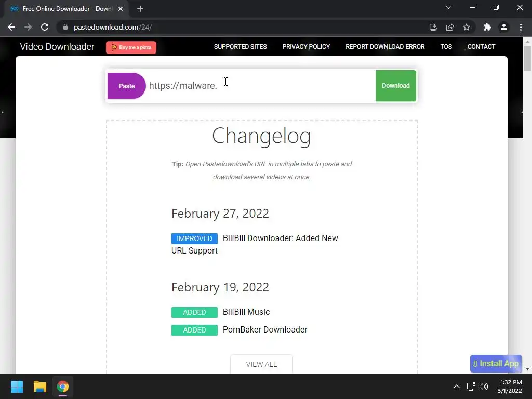Open the TOS page
The height and width of the screenshot is (399, 532).
tap(446, 46)
